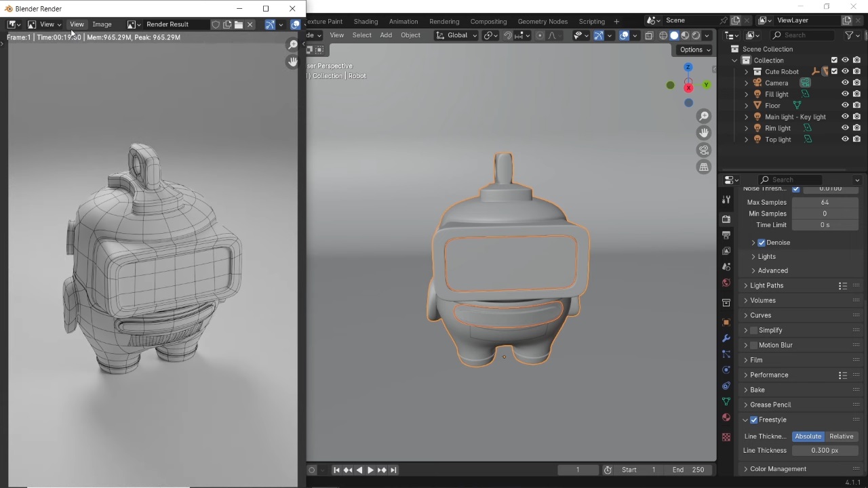The width and height of the screenshot is (868, 488).
Task: Hide the Rim light in the viewport
Action: point(845,127)
